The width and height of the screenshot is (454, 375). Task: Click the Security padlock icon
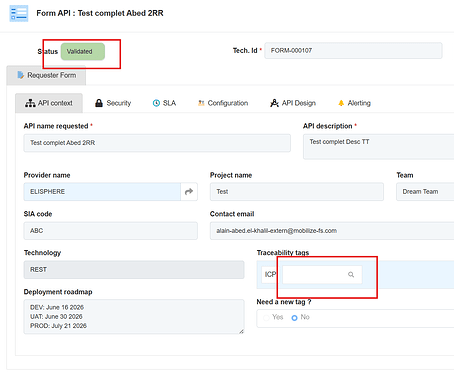click(x=99, y=103)
